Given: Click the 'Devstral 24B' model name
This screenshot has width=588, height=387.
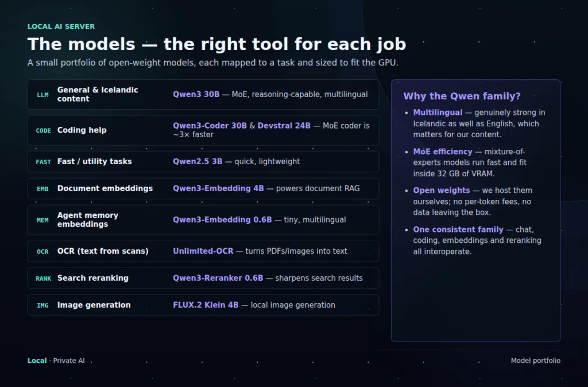Looking at the screenshot, I should click(284, 126).
